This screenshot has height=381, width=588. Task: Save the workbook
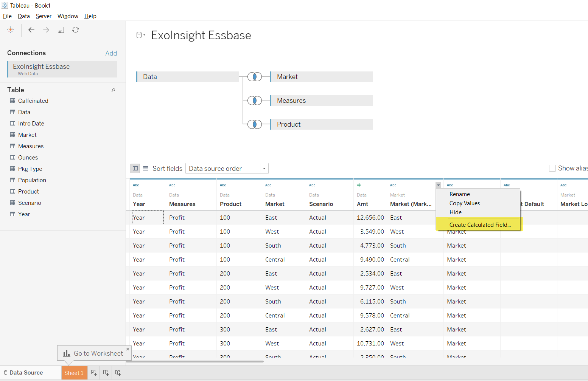61,30
